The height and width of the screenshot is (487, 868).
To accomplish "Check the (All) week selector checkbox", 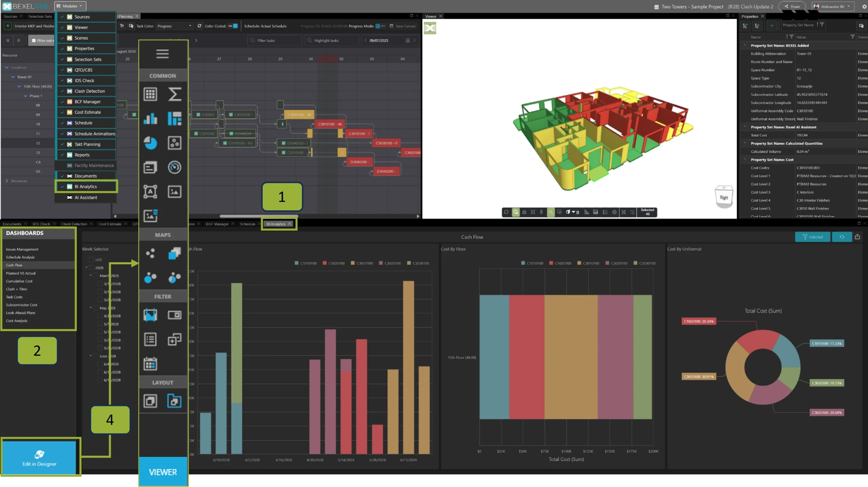I will coord(91,260).
